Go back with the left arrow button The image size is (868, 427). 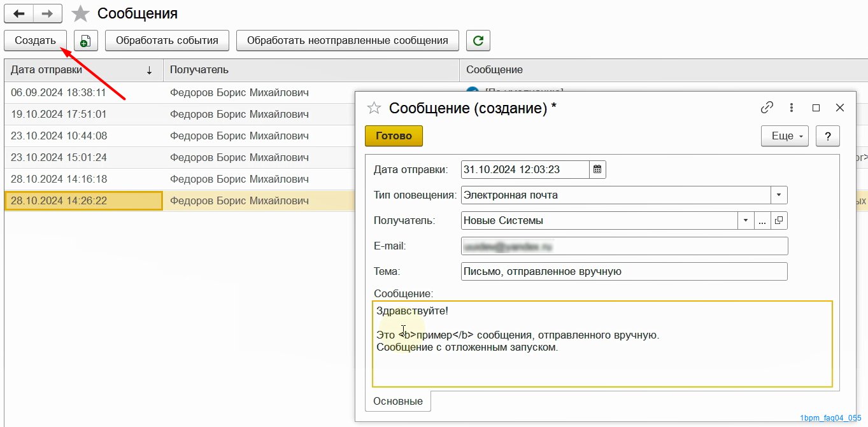tap(19, 13)
